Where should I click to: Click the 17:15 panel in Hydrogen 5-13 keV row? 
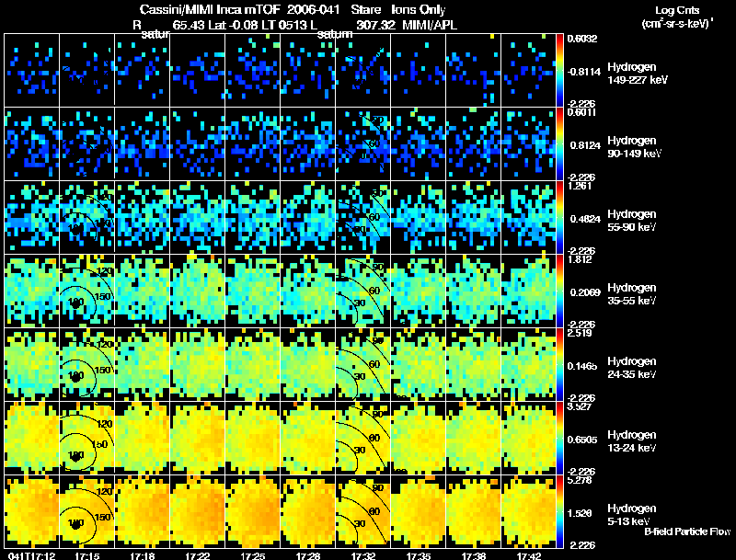pyautogui.click(x=86, y=511)
